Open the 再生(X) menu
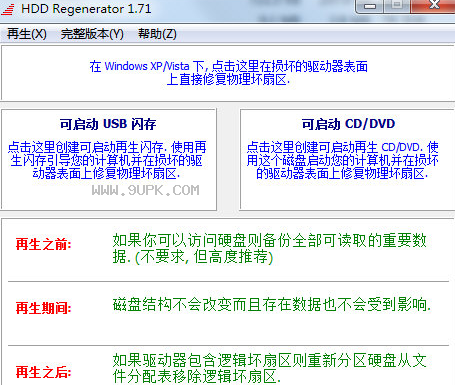The height and width of the screenshot is (385, 455). click(27, 34)
